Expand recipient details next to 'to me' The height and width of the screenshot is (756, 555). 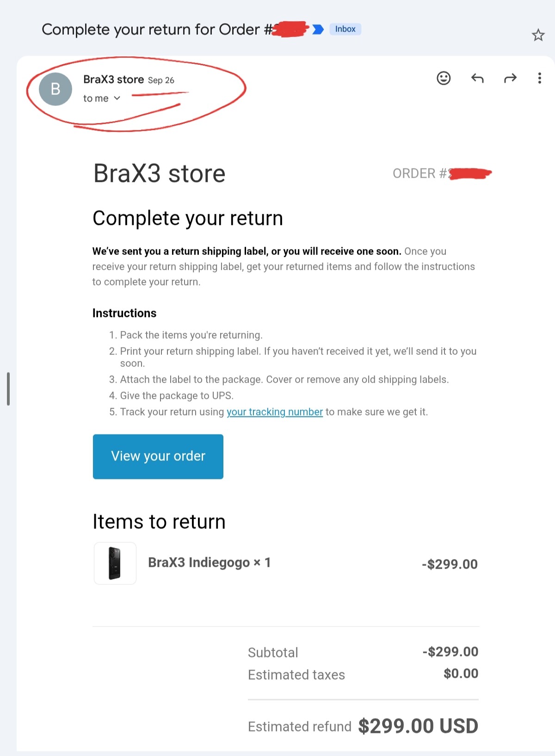point(117,98)
